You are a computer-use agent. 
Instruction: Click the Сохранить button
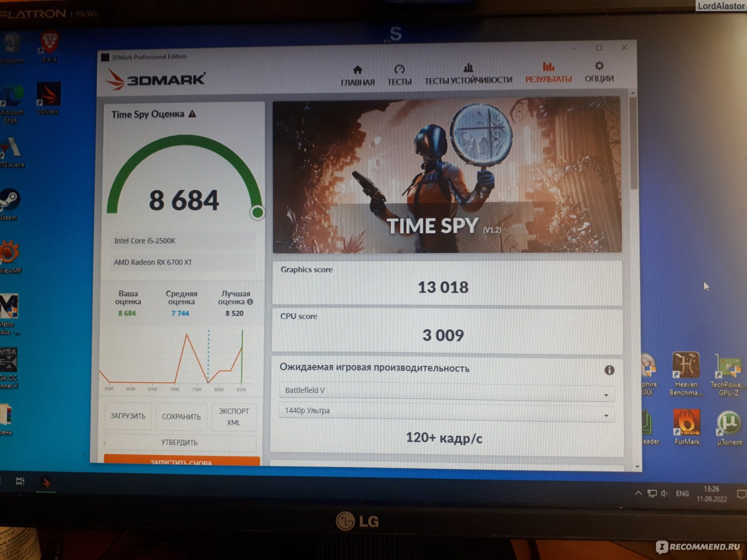[x=181, y=416]
